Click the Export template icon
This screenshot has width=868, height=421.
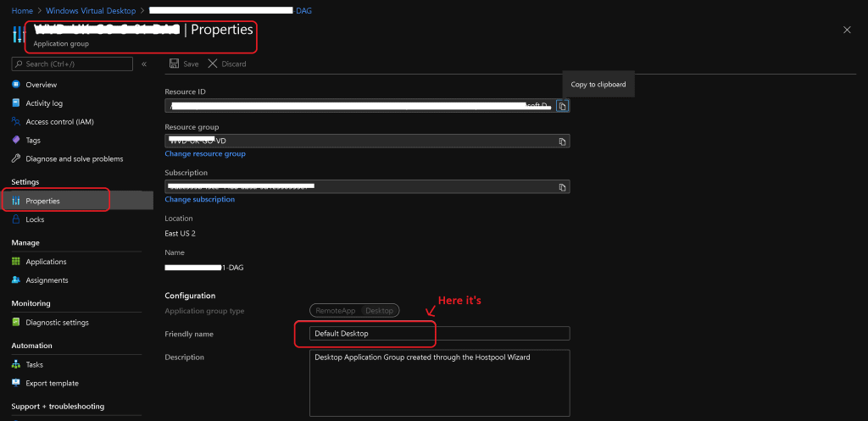click(16, 383)
